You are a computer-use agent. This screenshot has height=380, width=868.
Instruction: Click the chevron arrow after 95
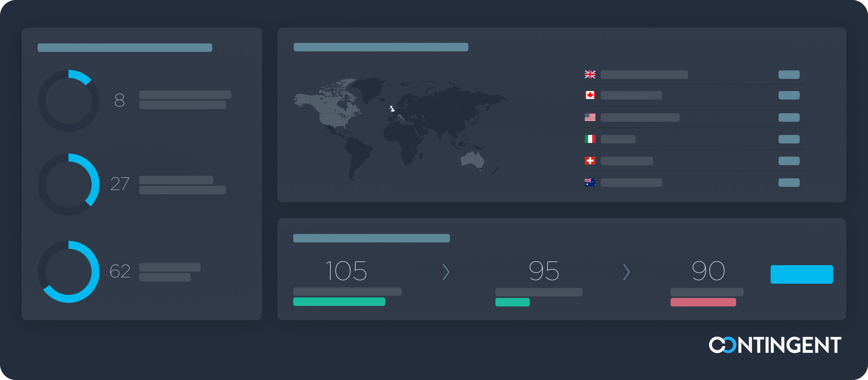(626, 272)
